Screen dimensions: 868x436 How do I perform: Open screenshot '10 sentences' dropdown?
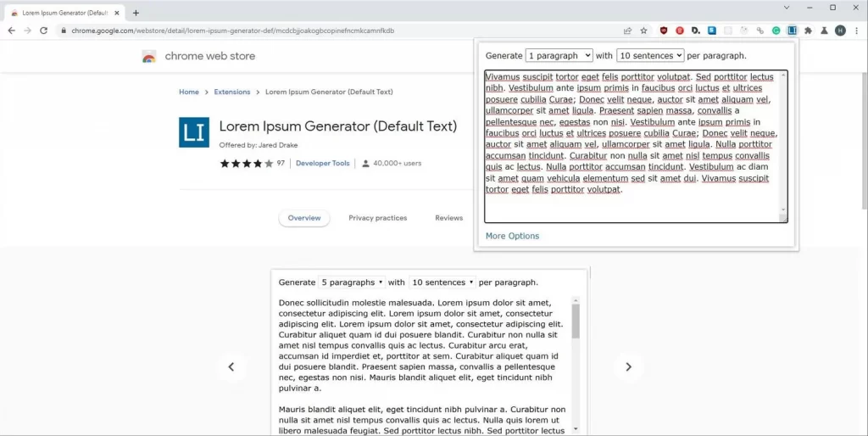coord(442,282)
